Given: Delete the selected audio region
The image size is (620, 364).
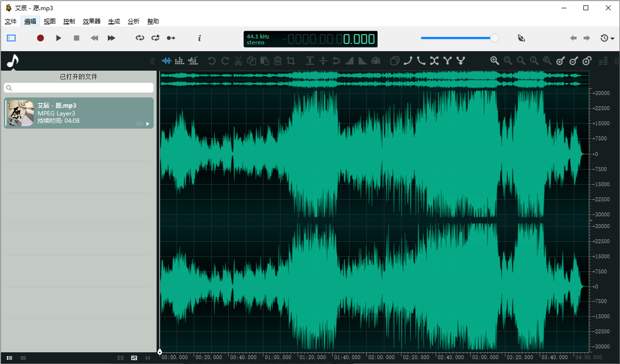Looking at the screenshot, I should (x=278, y=60).
